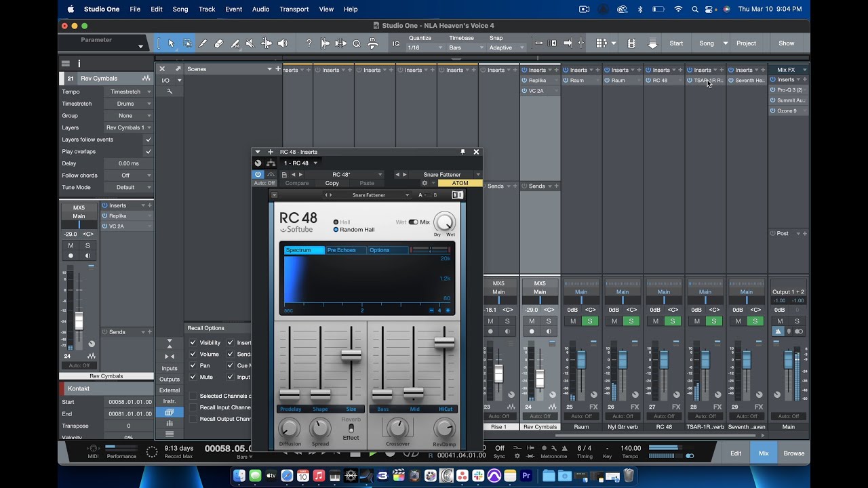Viewport: 868px width, 488px height.
Task: Open the Follow chords Off dropdown
Action: pyautogui.click(x=128, y=176)
